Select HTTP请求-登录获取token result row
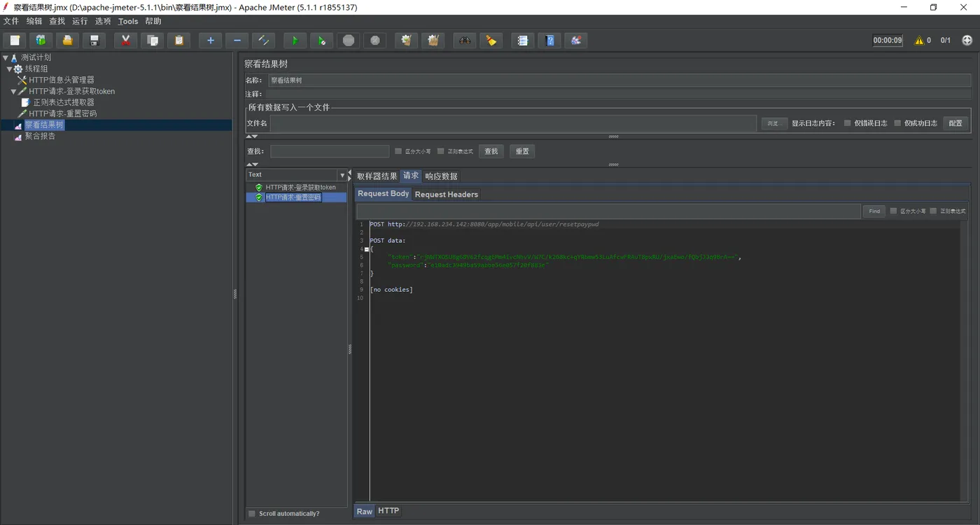 click(x=300, y=188)
